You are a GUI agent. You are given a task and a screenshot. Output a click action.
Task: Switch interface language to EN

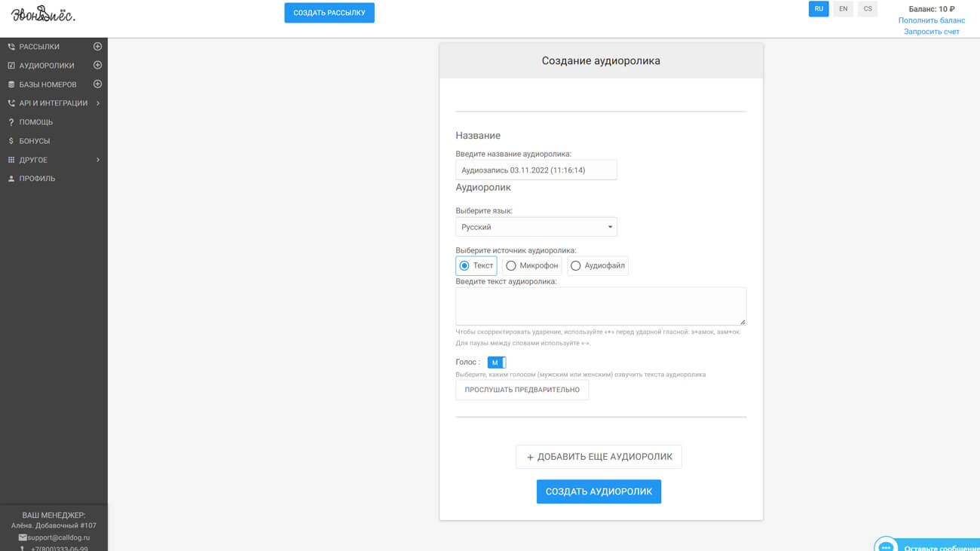tap(843, 9)
